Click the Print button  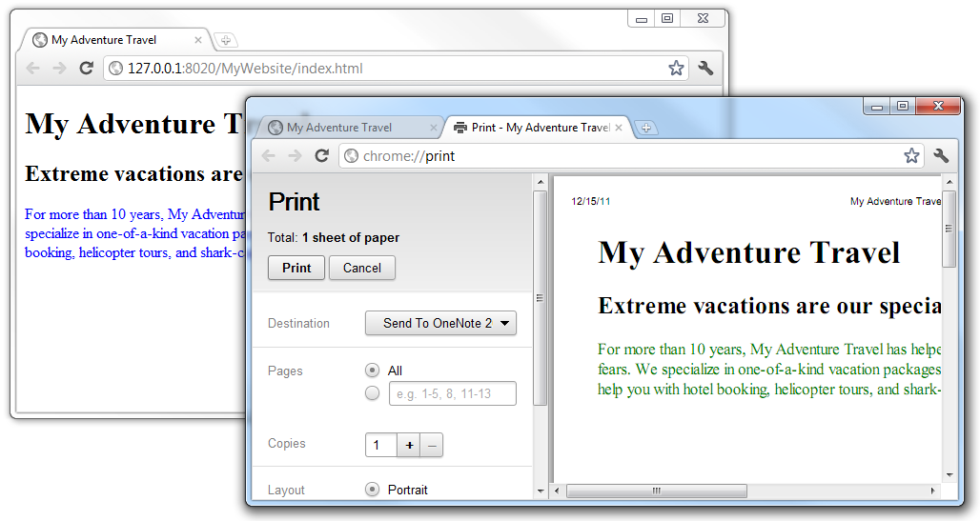(x=296, y=268)
